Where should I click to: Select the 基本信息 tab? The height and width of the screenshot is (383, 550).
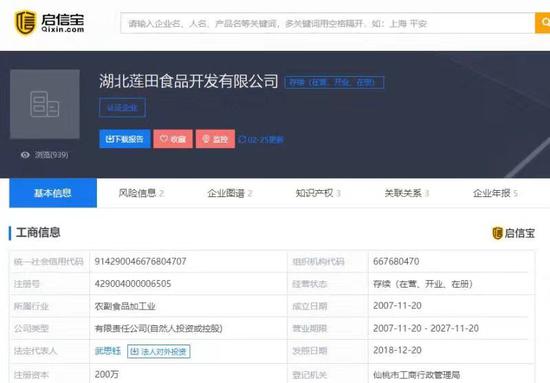(x=53, y=193)
